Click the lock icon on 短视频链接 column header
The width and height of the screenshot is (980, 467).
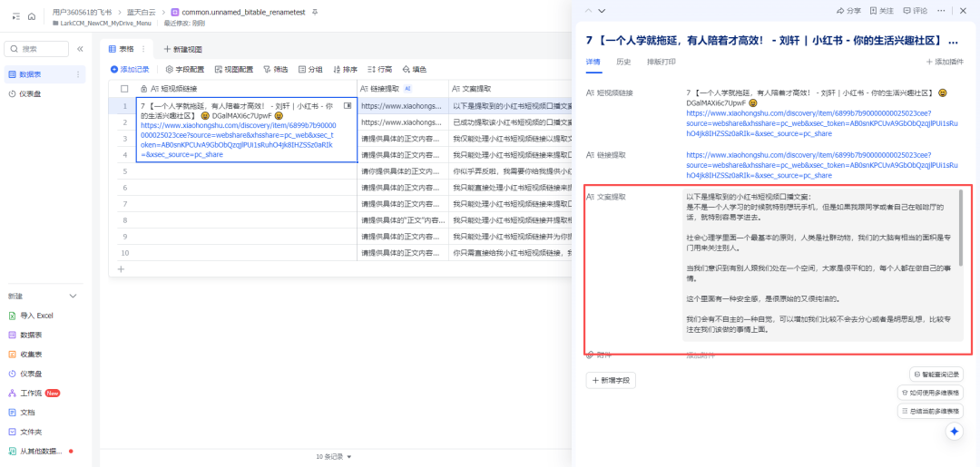pos(144,89)
